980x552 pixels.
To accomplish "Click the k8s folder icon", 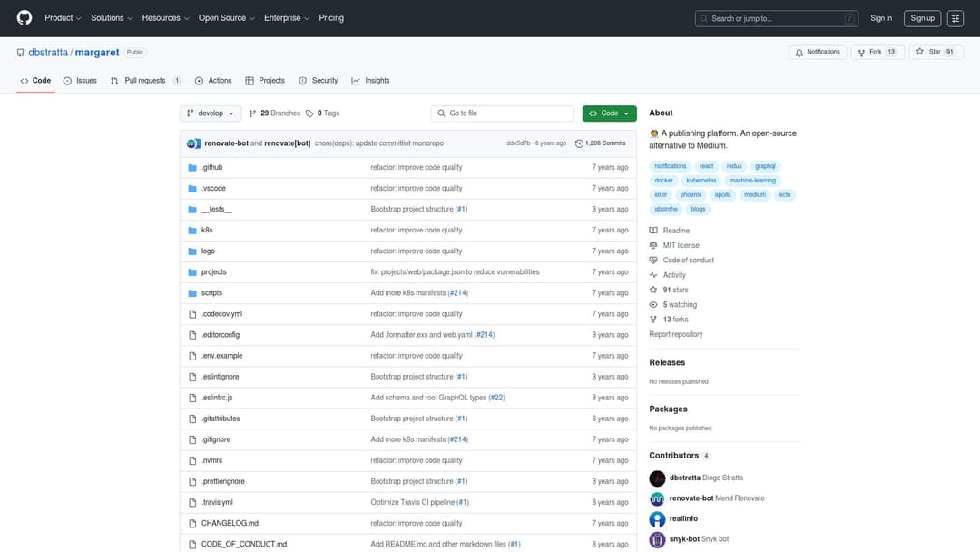I will click(x=192, y=230).
